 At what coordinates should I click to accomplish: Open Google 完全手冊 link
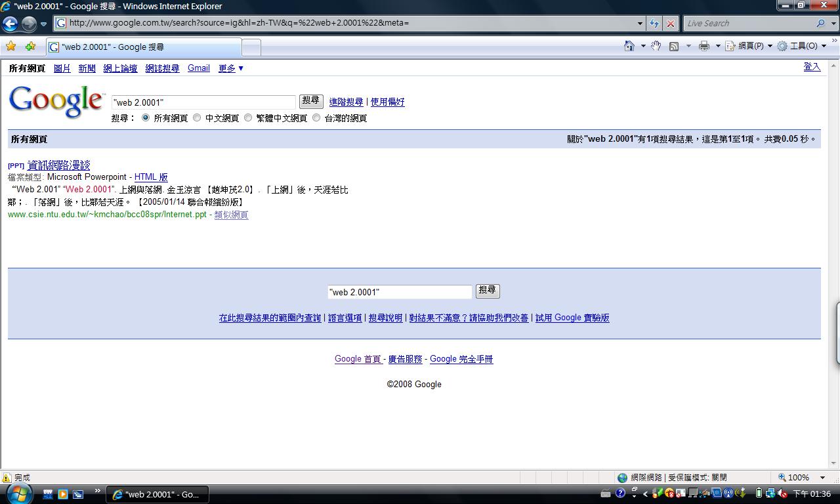[x=461, y=359]
